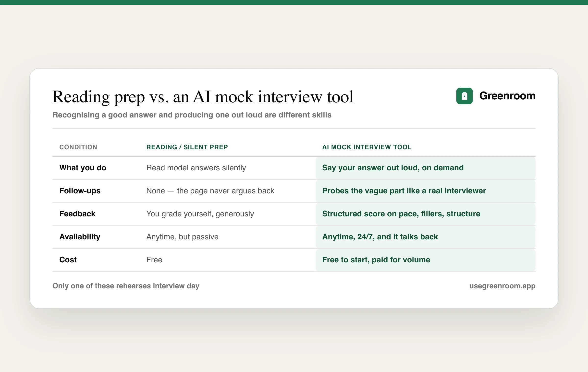The image size is (588, 372).
Task: Click the subtitle starting 'Recognising a good answer'
Action: click(x=192, y=115)
